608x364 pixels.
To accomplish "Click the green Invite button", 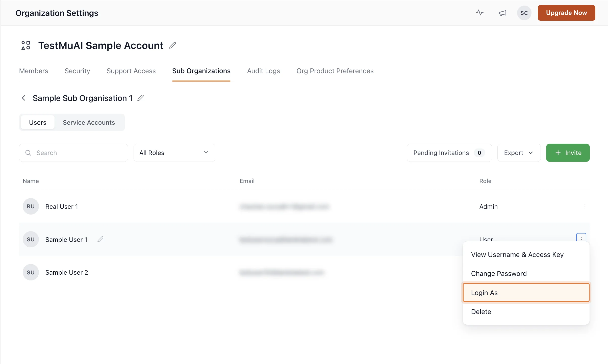I will click(568, 153).
